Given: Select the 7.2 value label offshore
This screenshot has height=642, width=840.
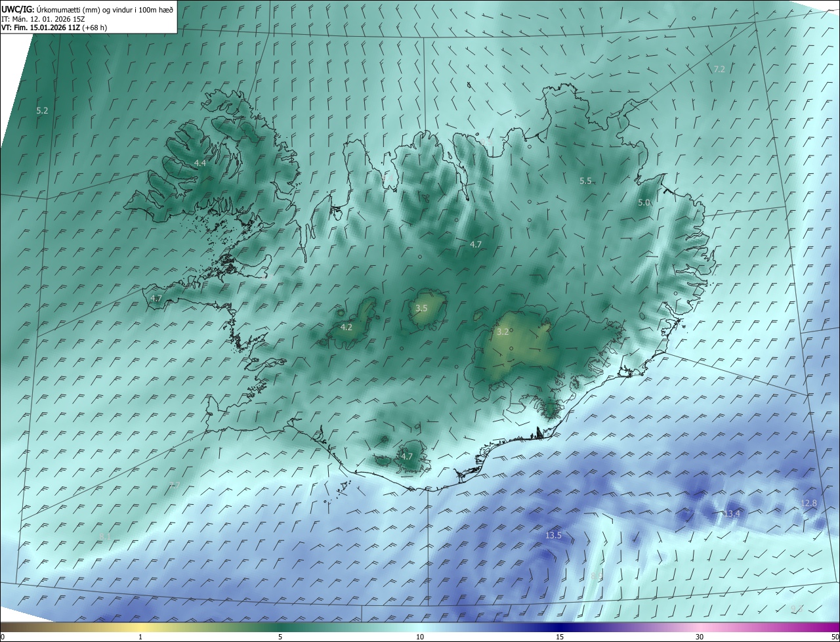Looking at the screenshot, I should pos(719,69).
